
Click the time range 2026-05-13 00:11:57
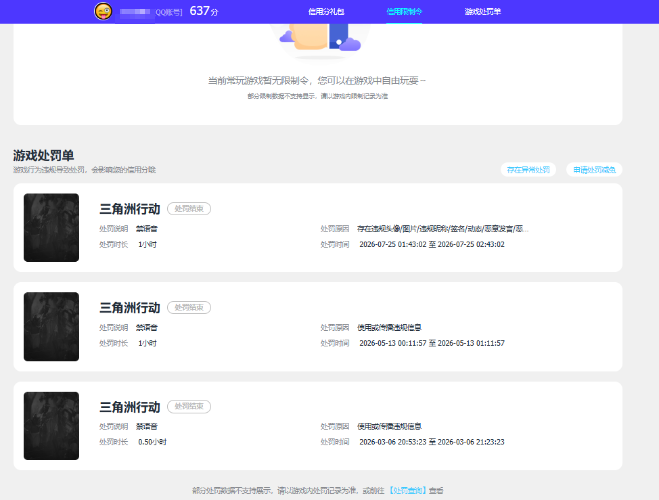432,343
